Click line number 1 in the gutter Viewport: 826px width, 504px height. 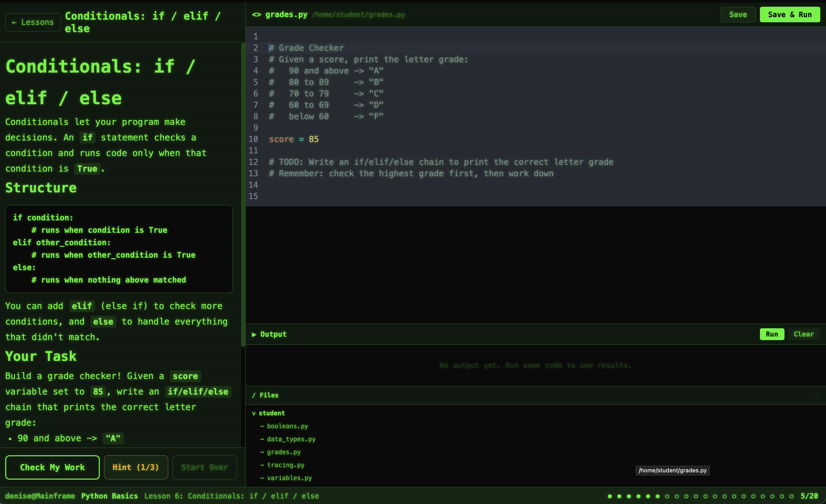[255, 37]
